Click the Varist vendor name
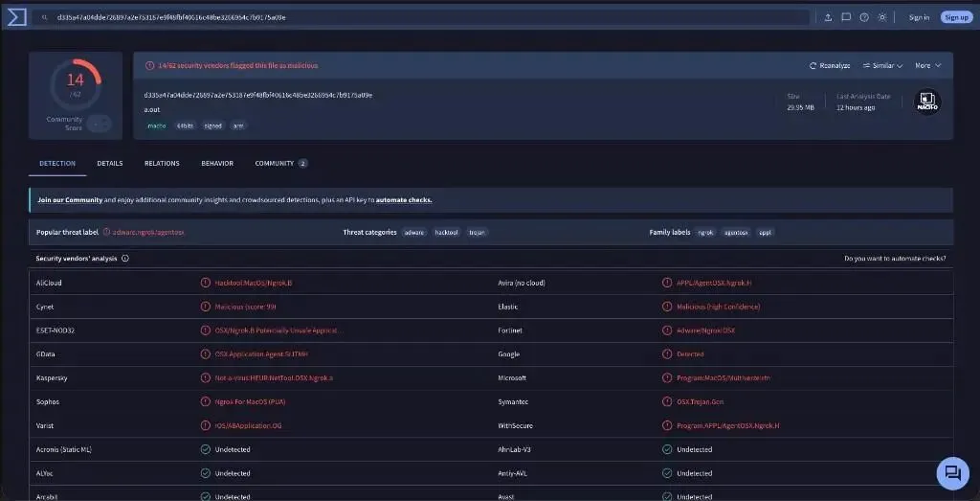 45,425
